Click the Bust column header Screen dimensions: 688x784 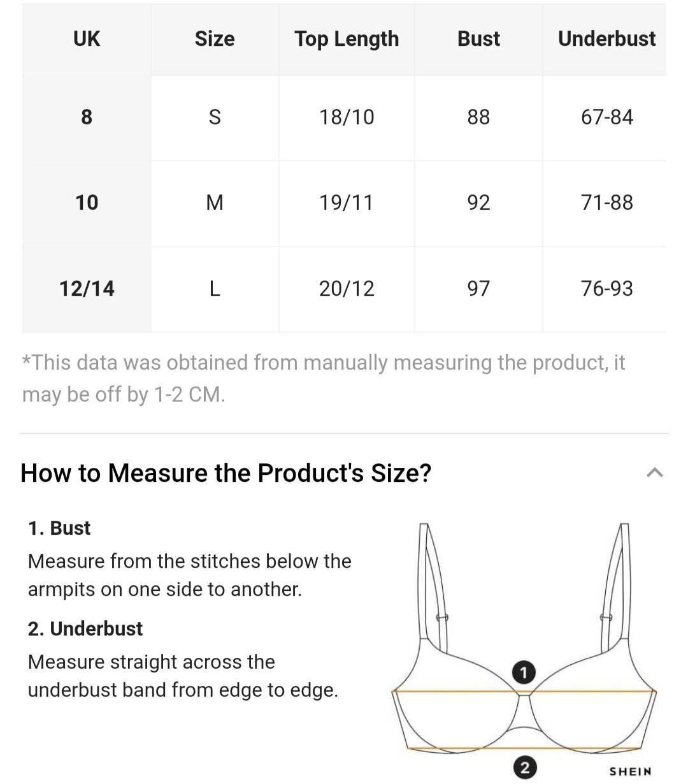pos(478,39)
